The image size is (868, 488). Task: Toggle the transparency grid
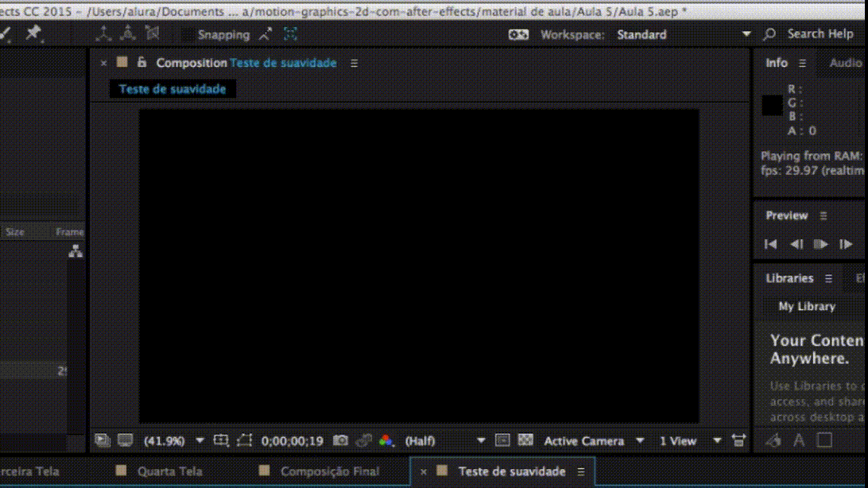[x=525, y=440]
